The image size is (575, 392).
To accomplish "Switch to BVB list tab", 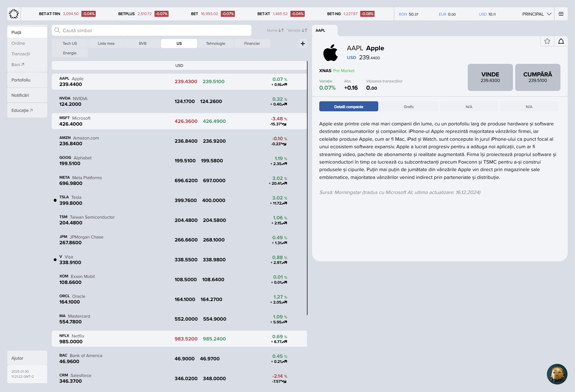I will 143,43.
